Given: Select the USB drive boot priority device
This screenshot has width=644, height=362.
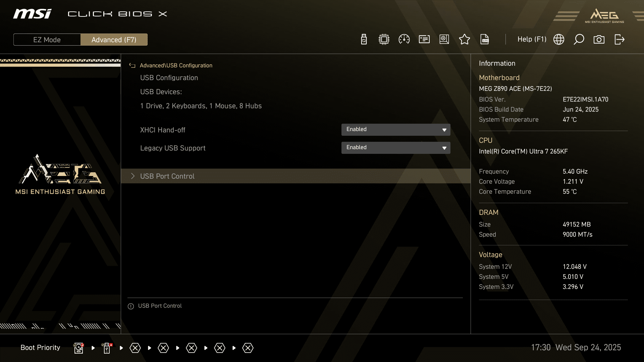Looking at the screenshot, I should click(x=107, y=348).
